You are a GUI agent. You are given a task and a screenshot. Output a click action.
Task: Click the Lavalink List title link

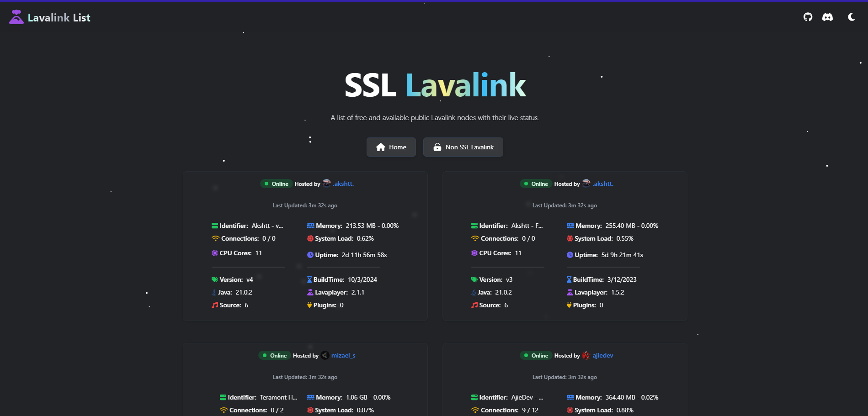tap(59, 18)
